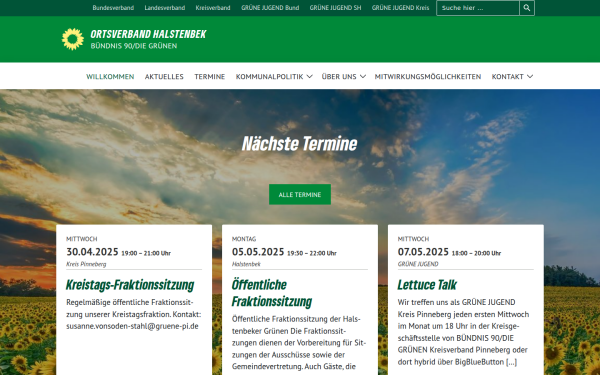Open the Kommunalpolitik menu item
Image resolution: width=600 pixels, height=375 pixels.
pyautogui.click(x=269, y=77)
